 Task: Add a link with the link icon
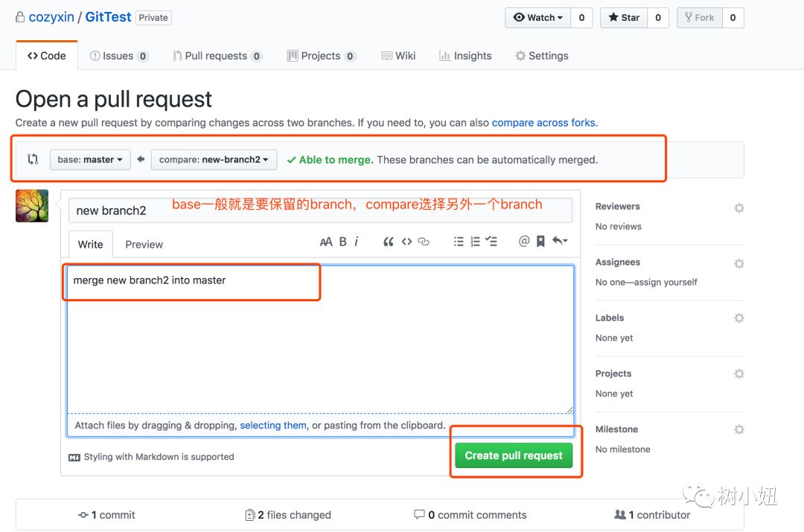424,241
